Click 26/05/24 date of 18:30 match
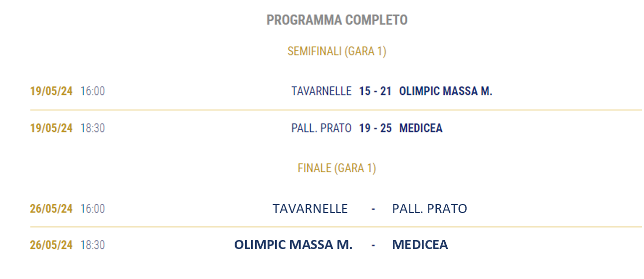 click(51, 245)
